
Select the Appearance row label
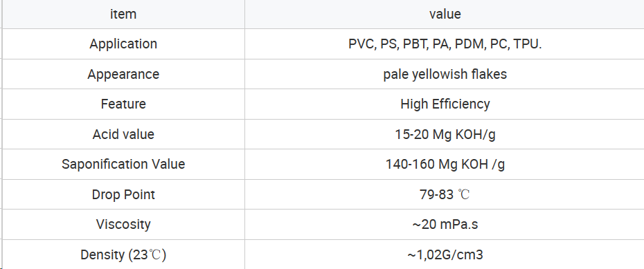pyautogui.click(x=123, y=74)
